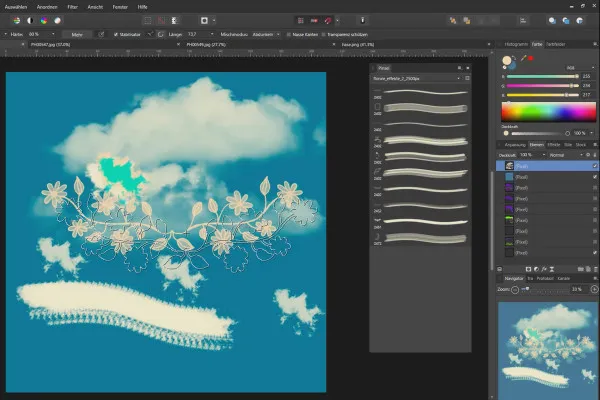Pick the color picker eyedropper icon
Screen dimensions: 600x400
pos(523,60)
